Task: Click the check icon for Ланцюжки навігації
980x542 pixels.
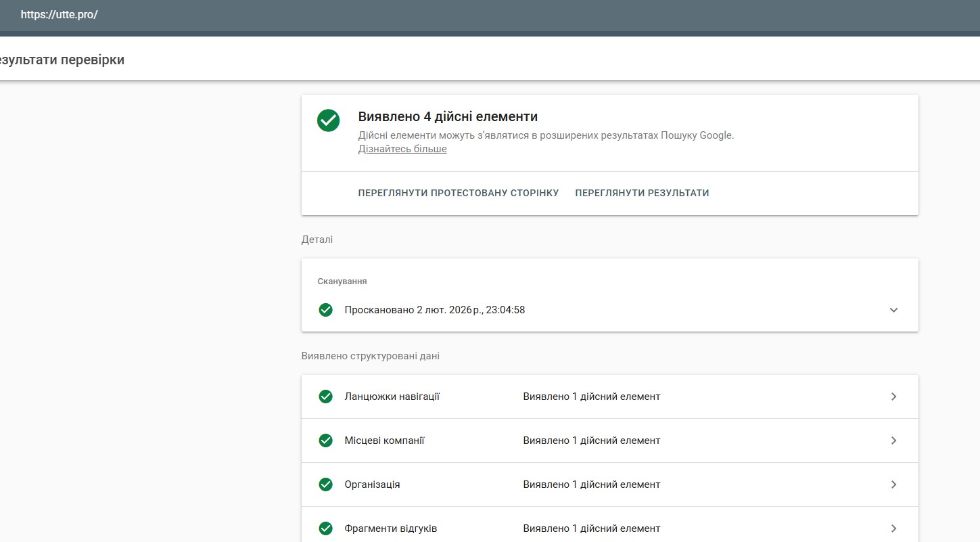Action: 325,397
